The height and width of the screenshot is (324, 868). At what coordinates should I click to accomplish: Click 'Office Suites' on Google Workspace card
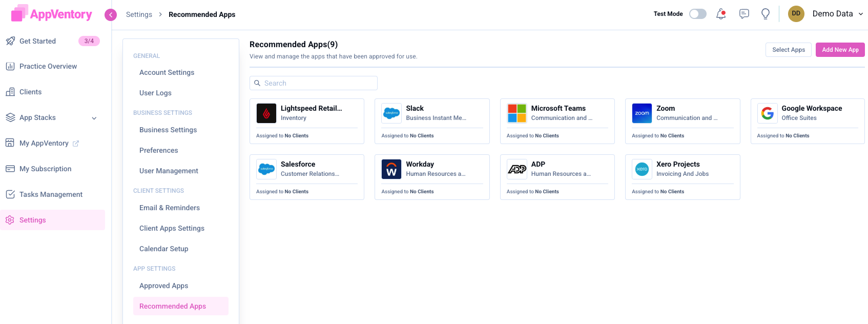[x=799, y=118]
